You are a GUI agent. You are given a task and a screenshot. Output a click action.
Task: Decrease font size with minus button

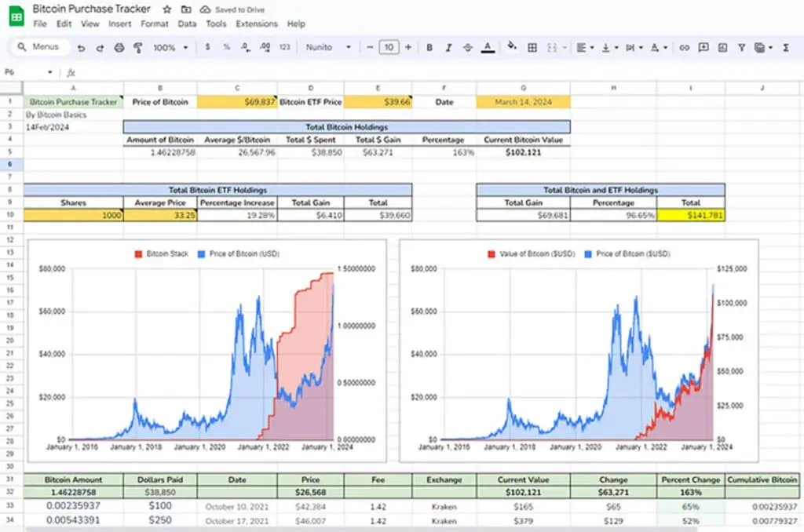(x=370, y=47)
